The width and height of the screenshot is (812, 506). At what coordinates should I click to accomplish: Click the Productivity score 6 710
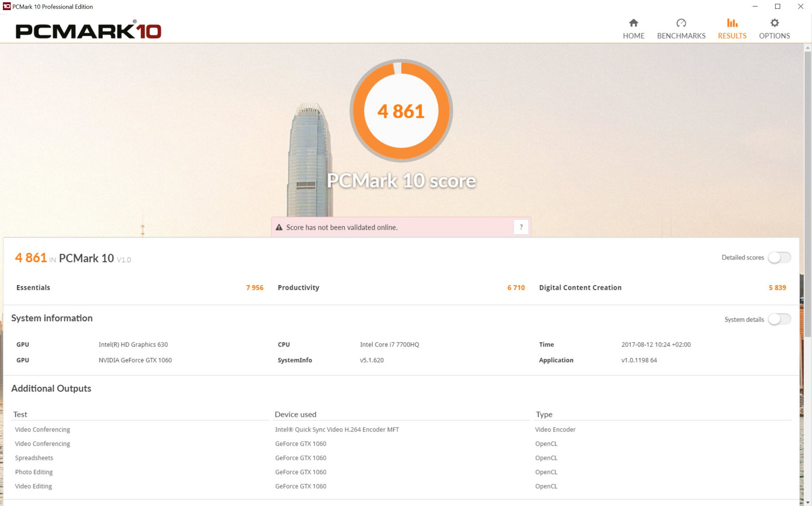[x=516, y=287]
